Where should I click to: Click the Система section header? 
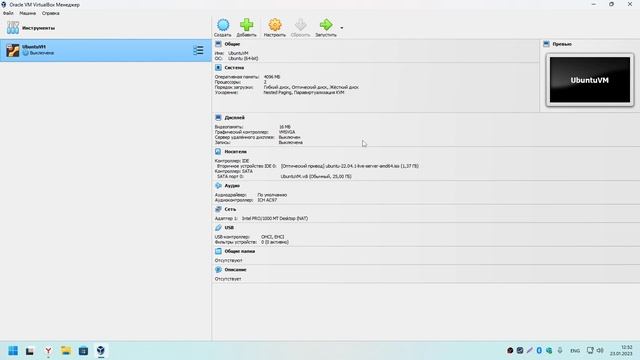pos(234,67)
